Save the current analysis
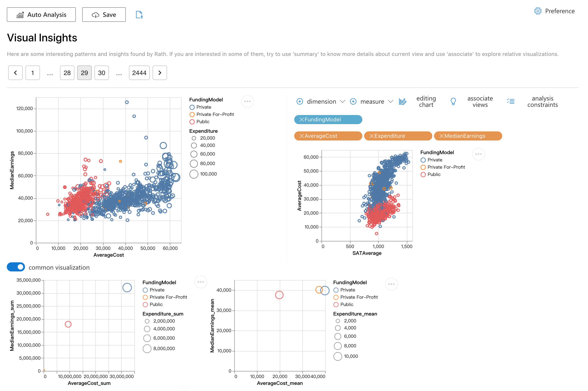Image resolution: width=588 pixels, height=391 pixels. 104,15
